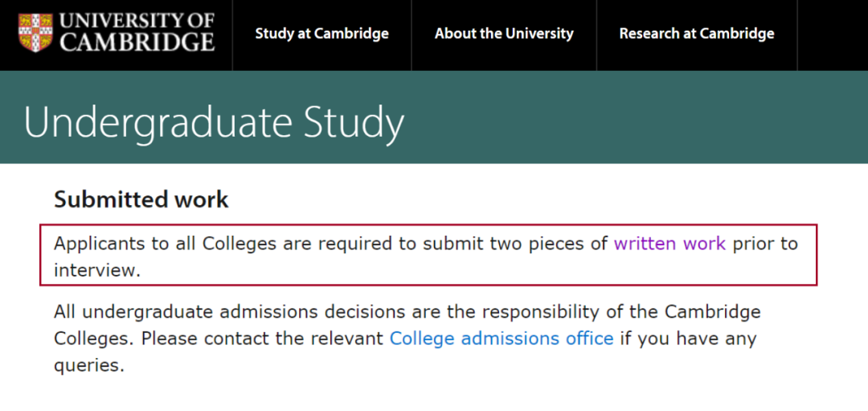The height and width of the screenshot is (411, 868).
Task: Click inside the red-outlined applicants paragraph
Action: [428, 255]
